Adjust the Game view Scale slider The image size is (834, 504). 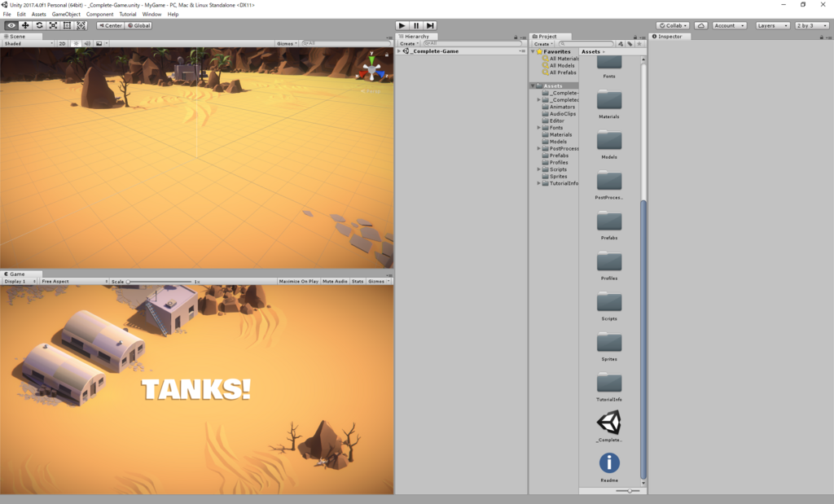point(160,281)
